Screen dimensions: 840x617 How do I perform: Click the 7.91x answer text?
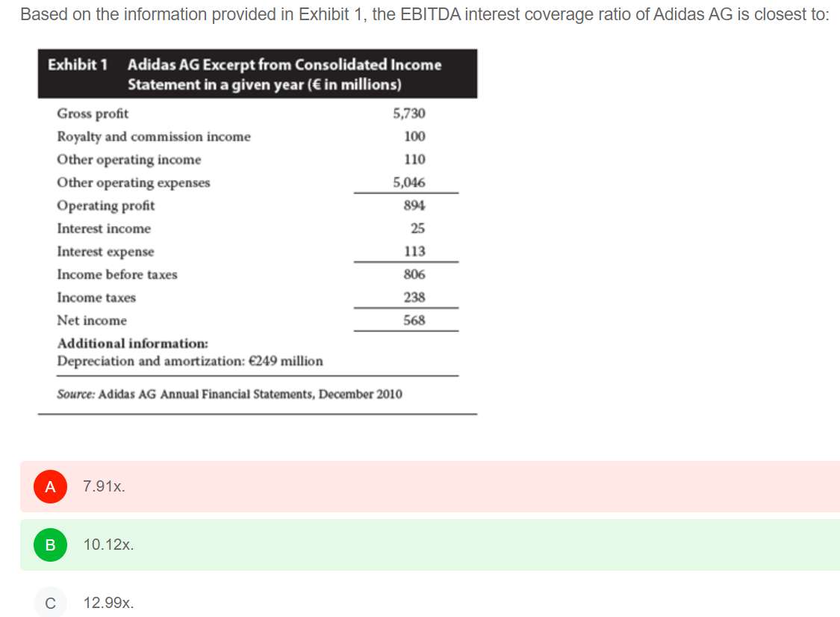click(x=104, y=486)
